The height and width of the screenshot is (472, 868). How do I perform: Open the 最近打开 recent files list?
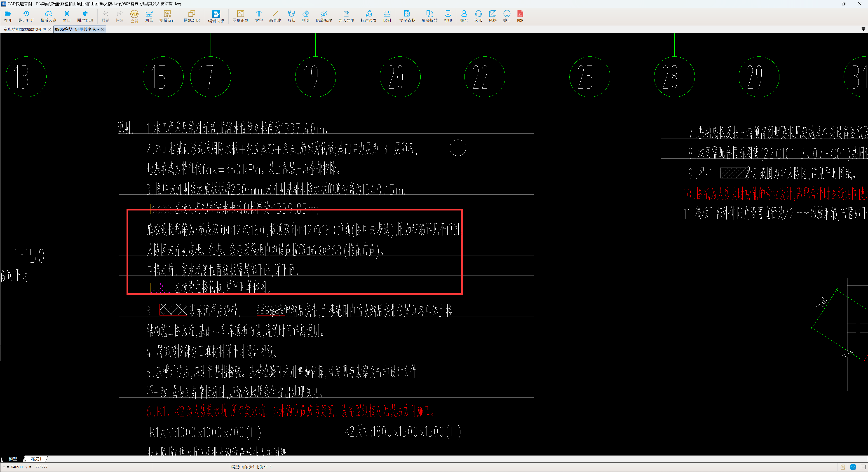coord(26,16)
